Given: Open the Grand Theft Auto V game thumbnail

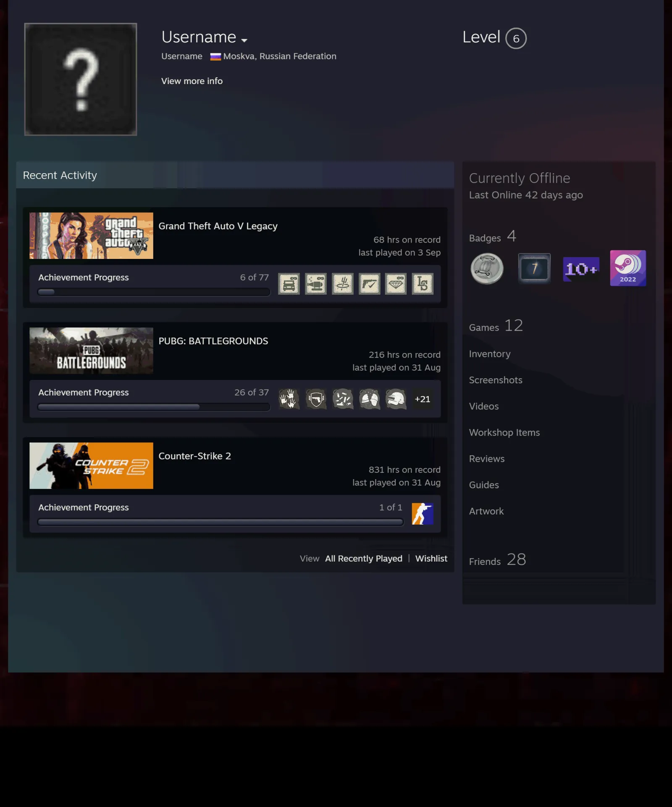Looking at the screenshot, I should click(91, 235).
